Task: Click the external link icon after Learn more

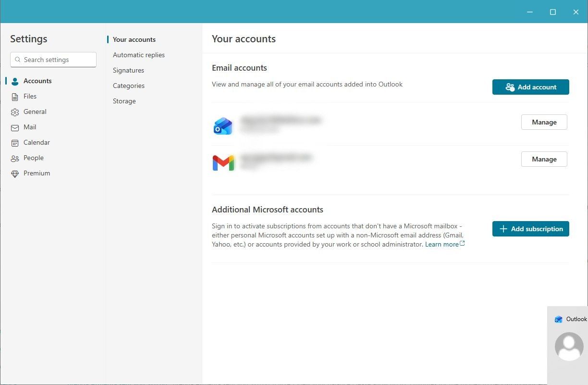Action: click(x=462, y=244)
